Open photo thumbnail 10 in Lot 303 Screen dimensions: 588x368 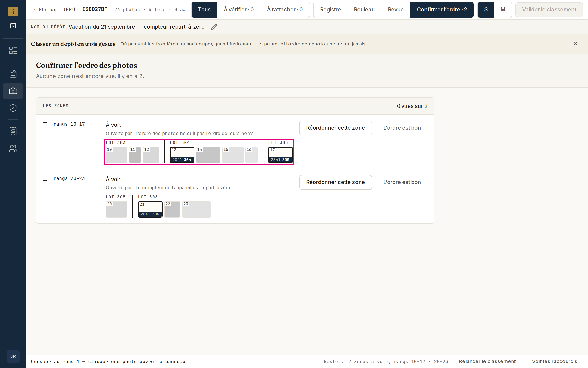(x=116, y=155)
